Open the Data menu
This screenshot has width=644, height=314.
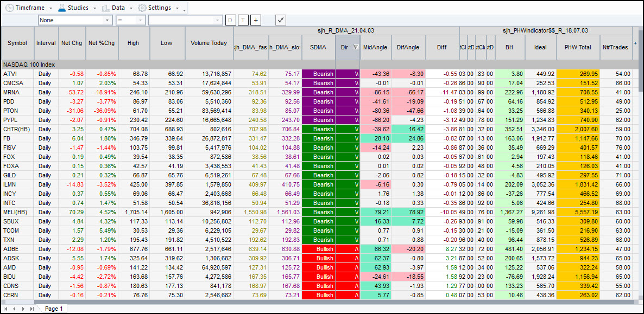tap(118, 8)
